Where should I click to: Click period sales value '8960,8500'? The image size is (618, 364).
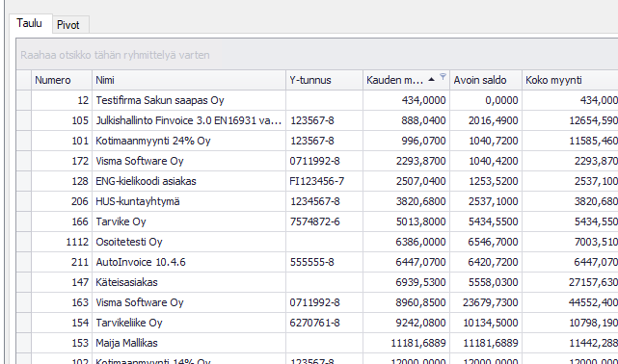coord(406,302)
